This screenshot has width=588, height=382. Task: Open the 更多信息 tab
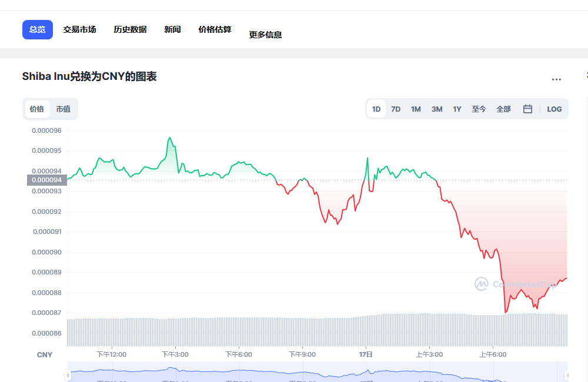[x=265, y=35]
